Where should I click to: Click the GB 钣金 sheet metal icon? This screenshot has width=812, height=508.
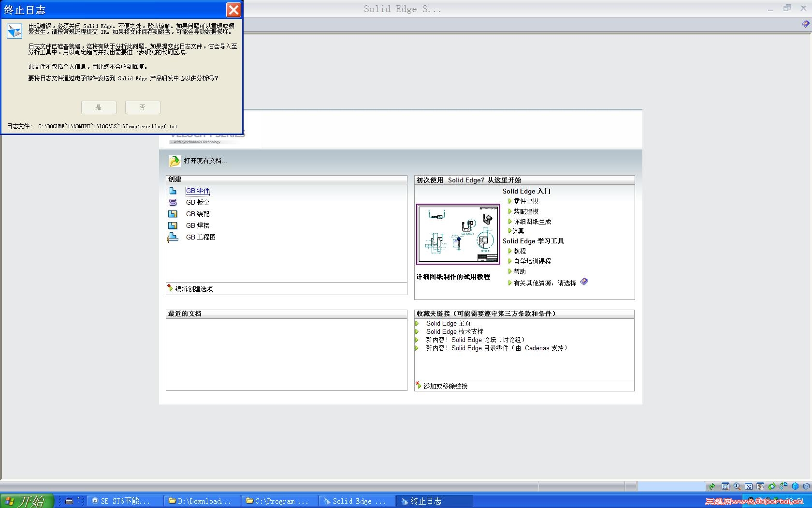tap(173, 202)
